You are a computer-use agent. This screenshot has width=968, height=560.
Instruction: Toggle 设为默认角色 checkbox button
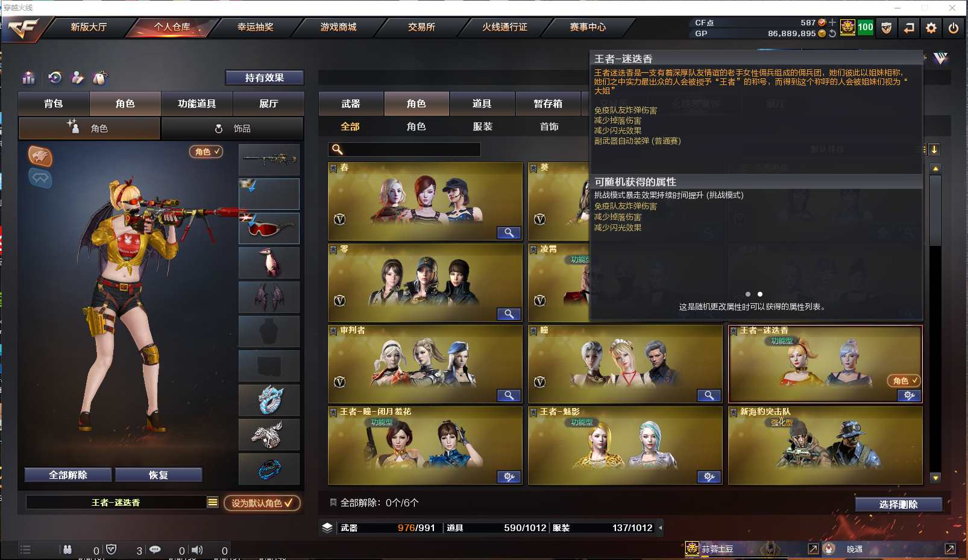pos(262,503)
